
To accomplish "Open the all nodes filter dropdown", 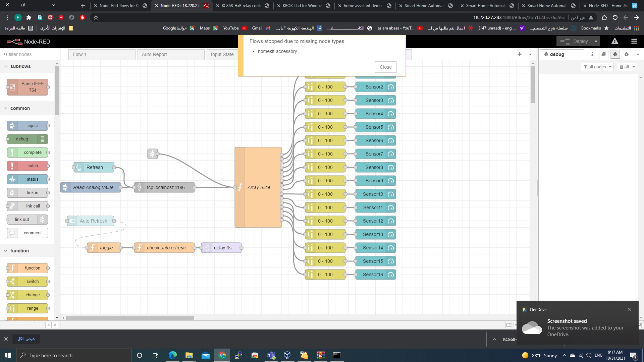I will coord(597,67).
